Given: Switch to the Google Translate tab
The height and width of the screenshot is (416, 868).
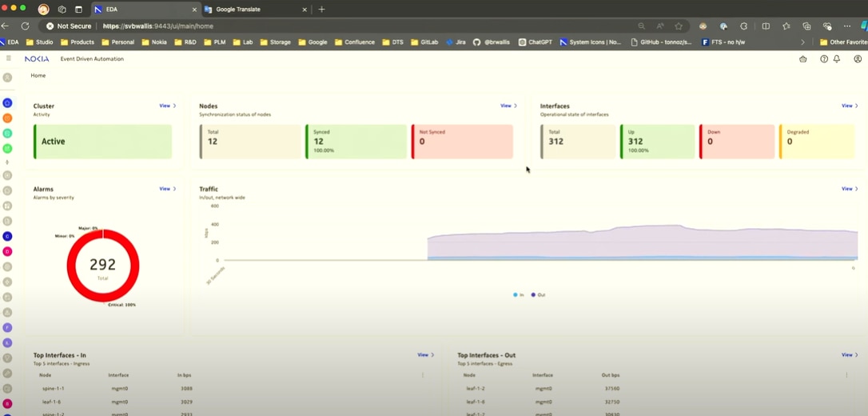Looking at the screenshot, I should [x=255, y=10].
